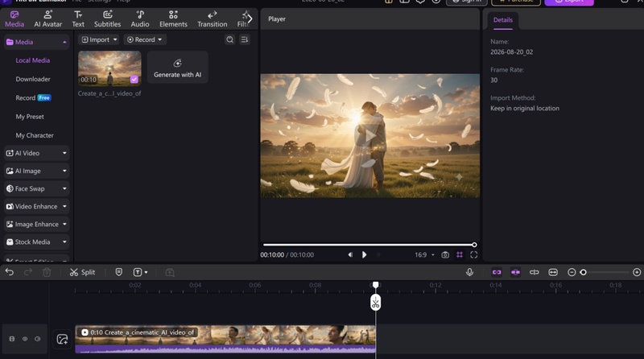Open the Downloader sidebar entry

click(33, 79)
